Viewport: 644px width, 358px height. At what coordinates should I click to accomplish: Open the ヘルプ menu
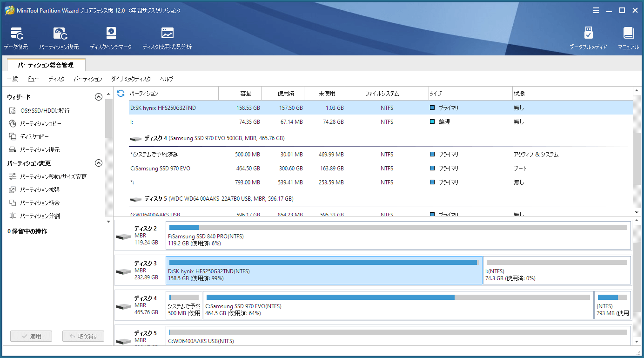(x=167, y=79)
